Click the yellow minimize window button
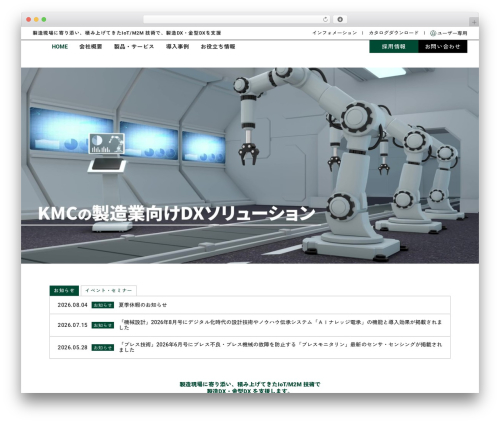Screen dimensions: 500x423 (x=36, y=19)
